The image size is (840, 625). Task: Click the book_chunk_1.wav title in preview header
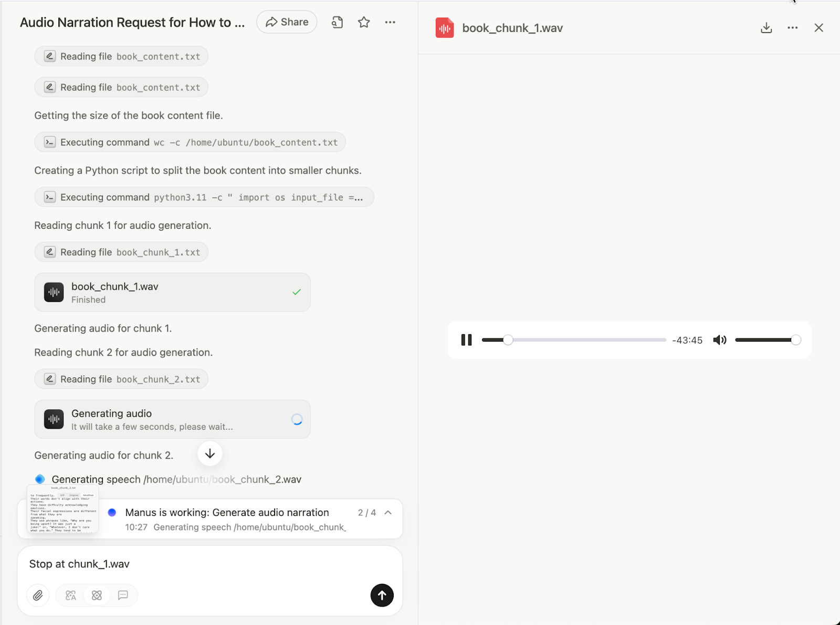tap(512, 28)
